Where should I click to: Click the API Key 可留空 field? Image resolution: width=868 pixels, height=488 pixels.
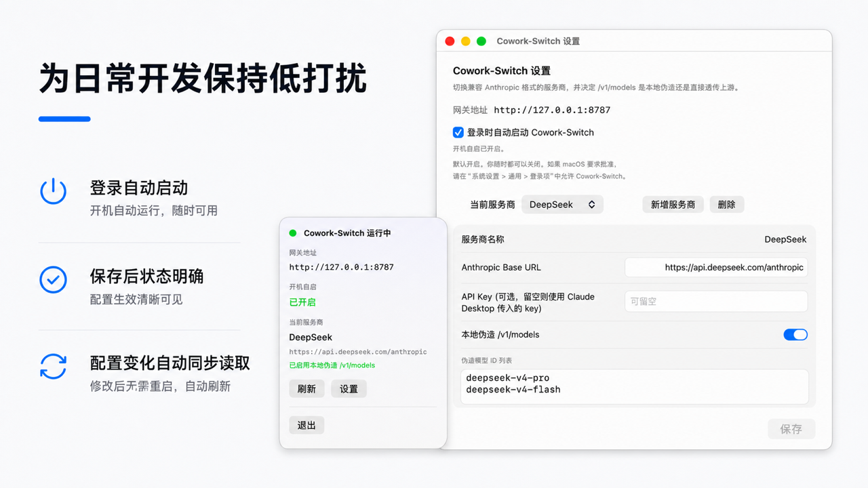pos(716,302)
